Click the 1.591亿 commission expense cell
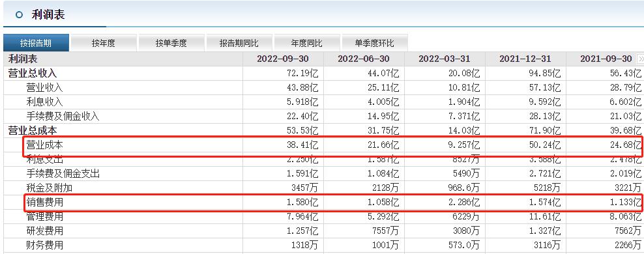This screenshot has height=254, width=644. [x=302, y=174]
